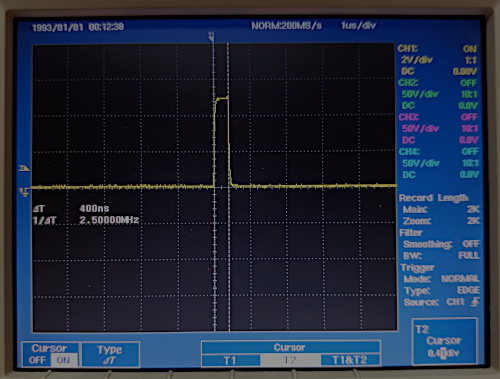
Task: Click the CH4 OFF status
Action: click(470, 152)
